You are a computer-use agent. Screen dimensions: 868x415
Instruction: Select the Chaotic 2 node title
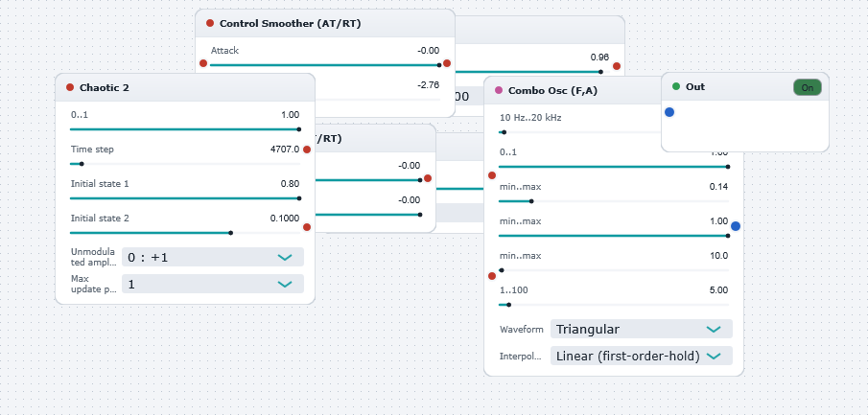(105, 87)
